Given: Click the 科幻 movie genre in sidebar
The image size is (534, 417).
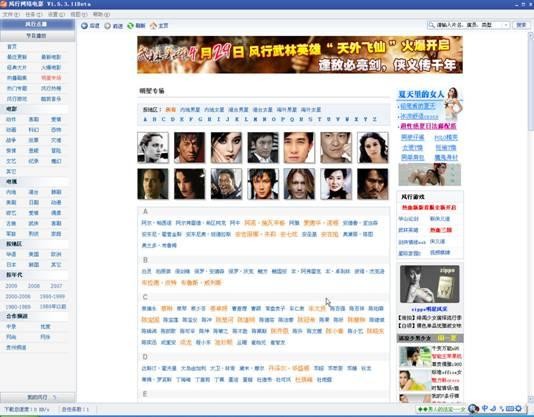Looking at the screenshot, I should [34, 130].
